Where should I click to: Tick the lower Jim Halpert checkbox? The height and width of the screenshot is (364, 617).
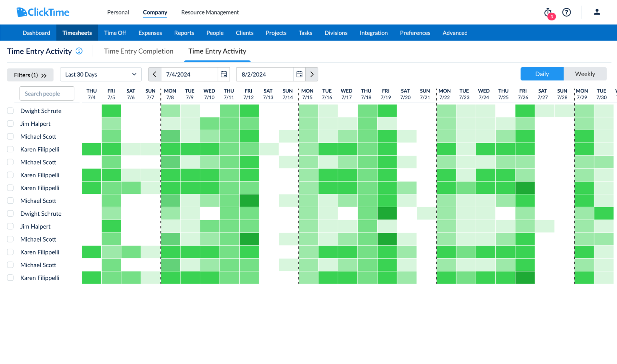(10, 226)
